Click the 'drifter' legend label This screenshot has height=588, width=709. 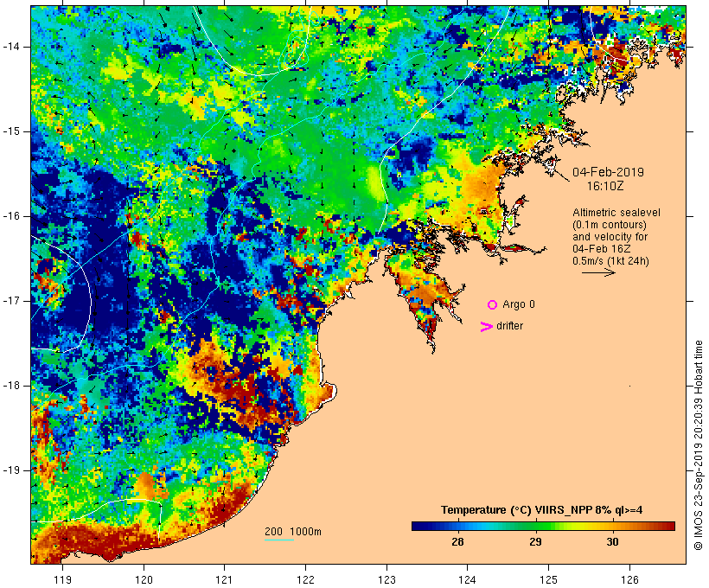point(509,326)
